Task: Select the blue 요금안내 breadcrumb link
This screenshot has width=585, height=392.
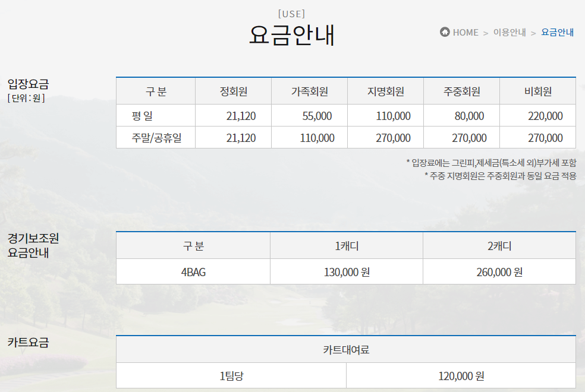Action: (x=558, y=33)
